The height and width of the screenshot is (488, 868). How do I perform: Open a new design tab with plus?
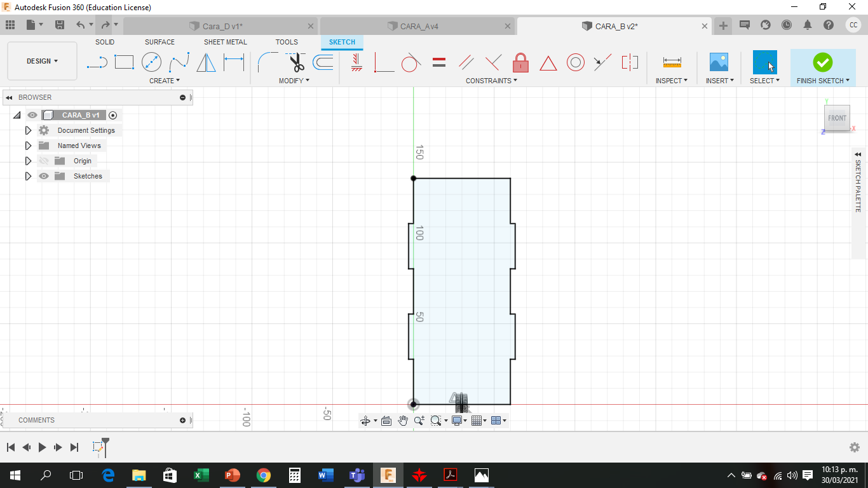click(x=723, y=26)
